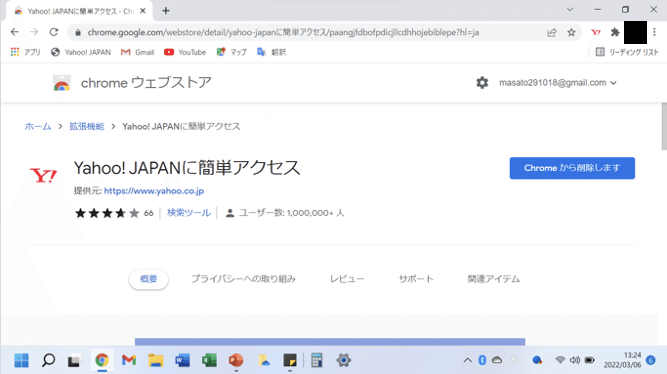The height and width of the screenshot is (374, 667).
Task: Open the notification badge next to clock
Action: pyautogui.click(x=650, y=360)
